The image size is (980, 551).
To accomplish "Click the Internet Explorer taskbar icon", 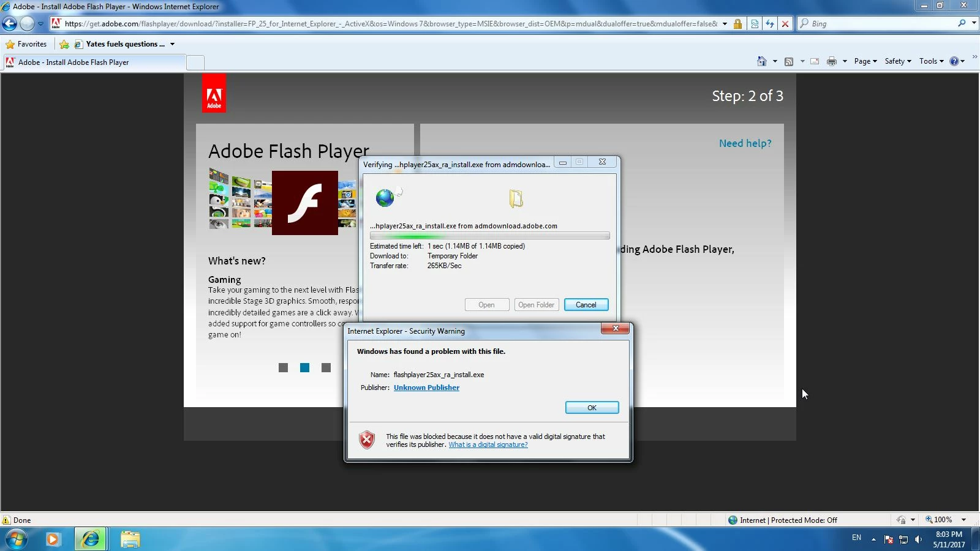I will click(x=91, y=539).
